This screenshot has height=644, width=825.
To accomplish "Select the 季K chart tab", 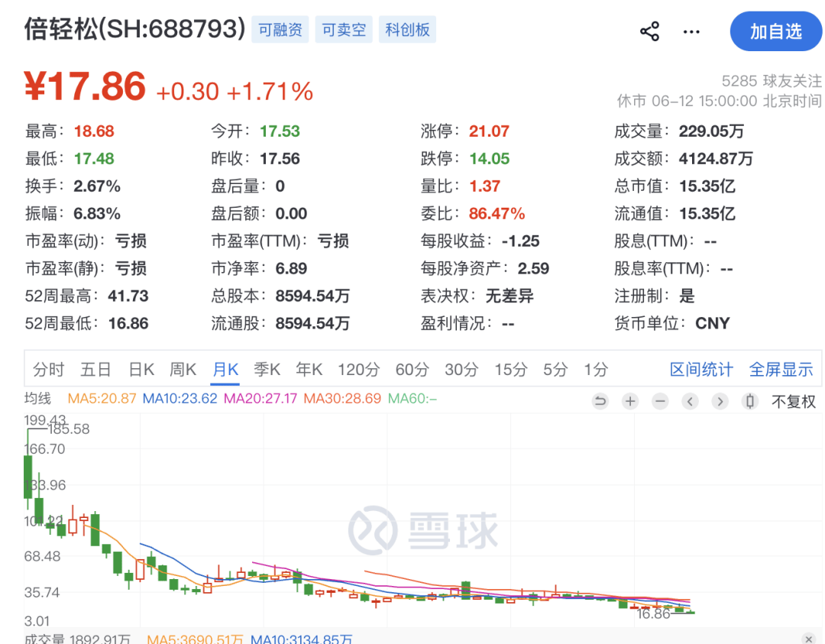I will click(267, 369).
